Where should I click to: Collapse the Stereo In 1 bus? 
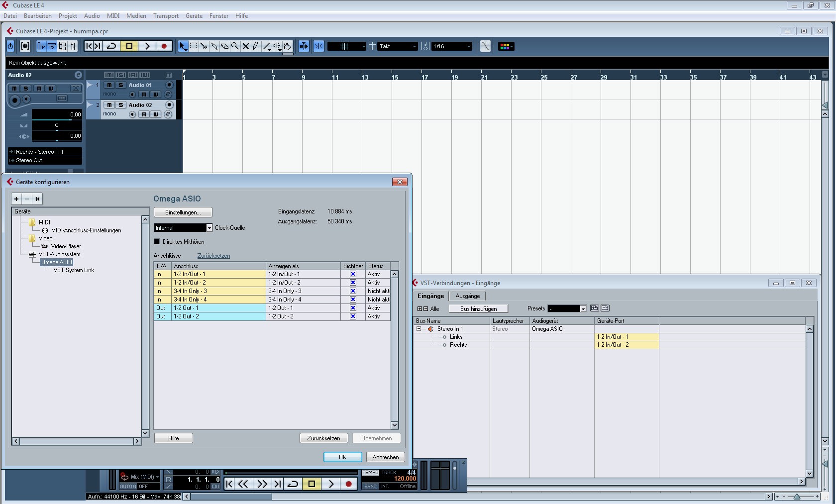418,329
